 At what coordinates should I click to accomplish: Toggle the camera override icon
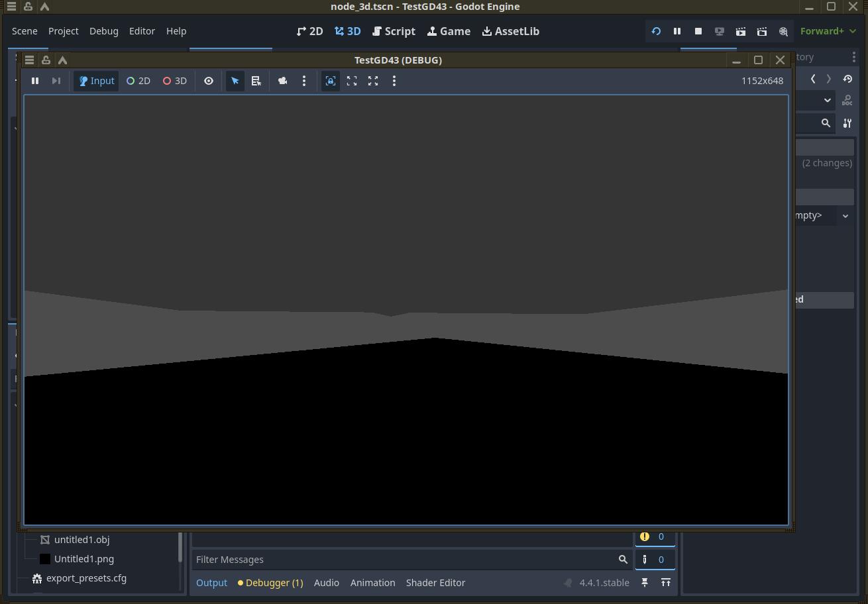tap(283, 81)
